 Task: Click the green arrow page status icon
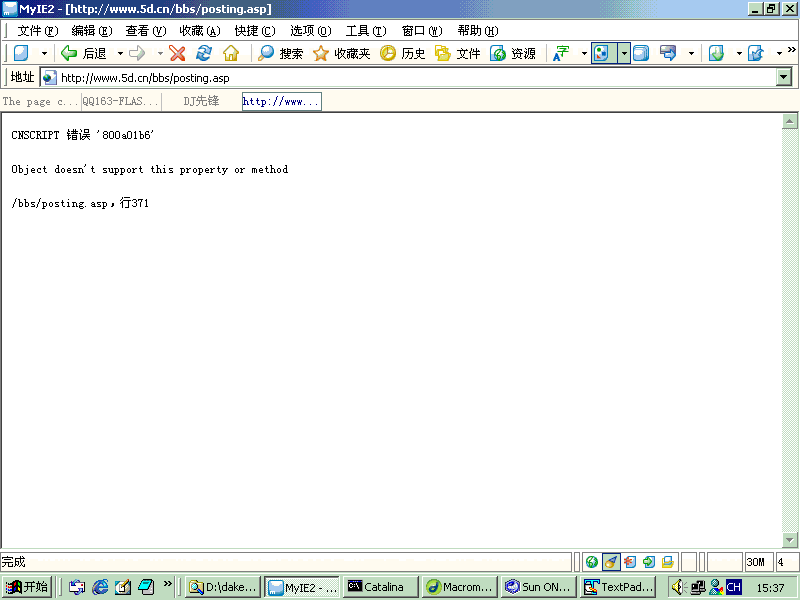pos(649,562)
